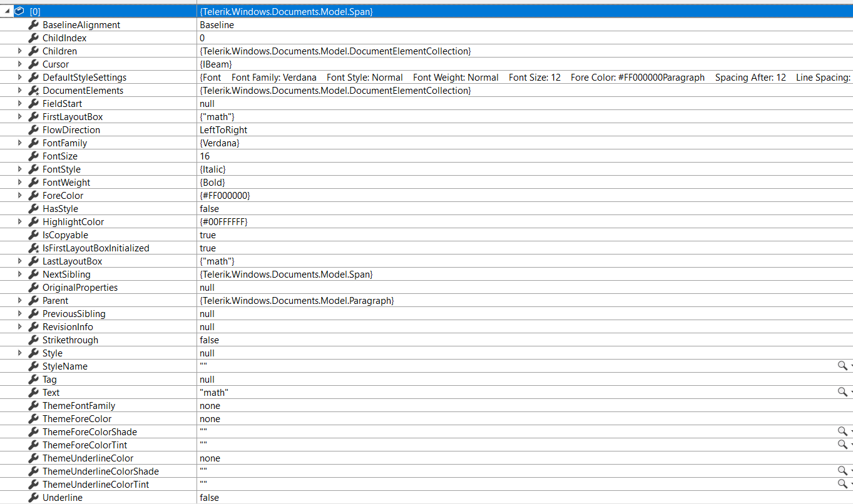The width and height of the screenshot is (853, 504).
Task: Select the HighlightColor value "{#00FFFFFF}"
Action: point(223,222)
